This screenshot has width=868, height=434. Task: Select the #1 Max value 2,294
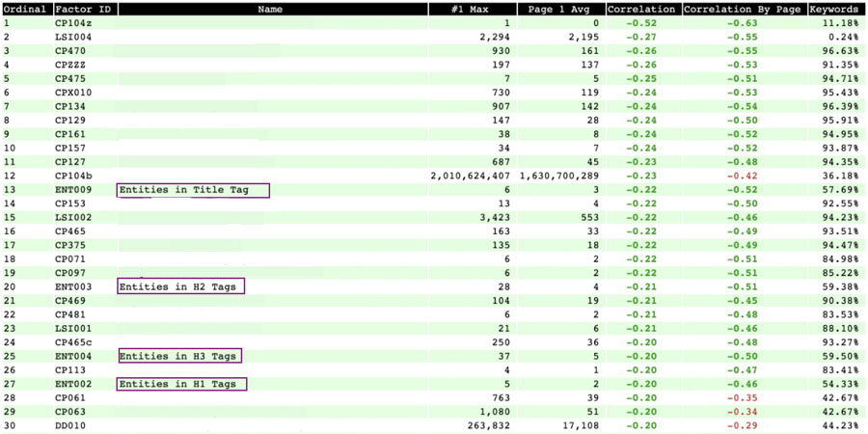(x=496, y=37)
